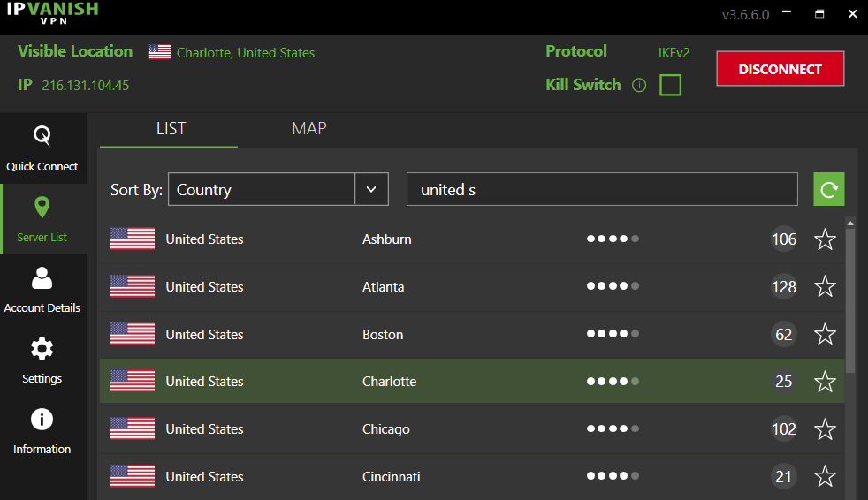The height and width of the screenshot is (500, 868).
Task: Select the Atlanta city name
Action: 383,286
